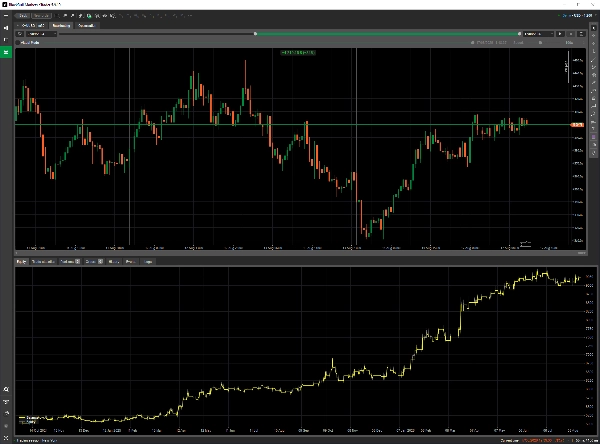Open the Events tab
600x444 pixels.
coord(130,261)
